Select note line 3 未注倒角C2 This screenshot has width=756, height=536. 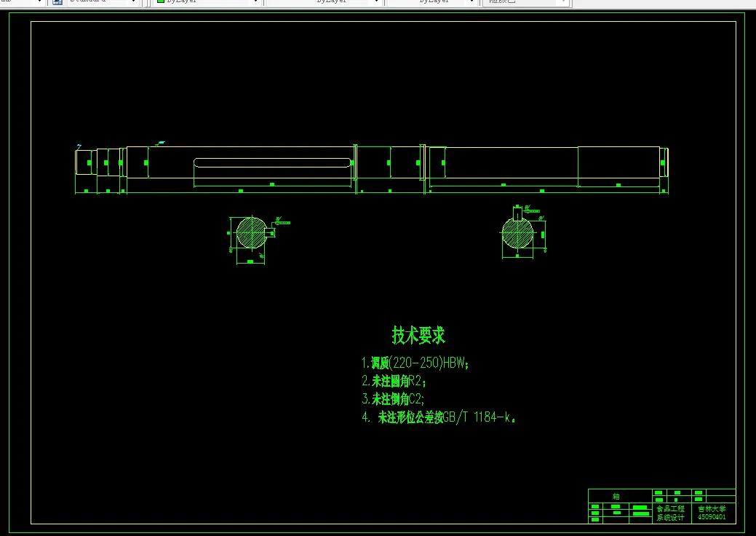pos(393,399)
